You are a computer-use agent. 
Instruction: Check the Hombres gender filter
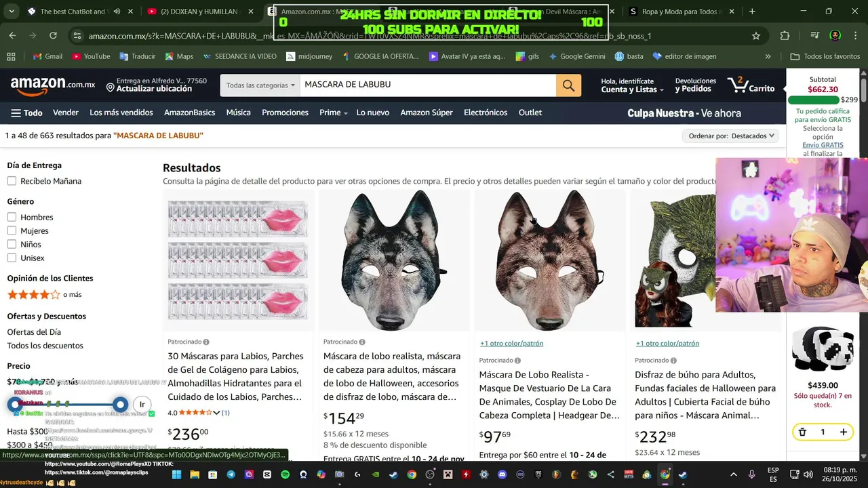tap(12, 217)
